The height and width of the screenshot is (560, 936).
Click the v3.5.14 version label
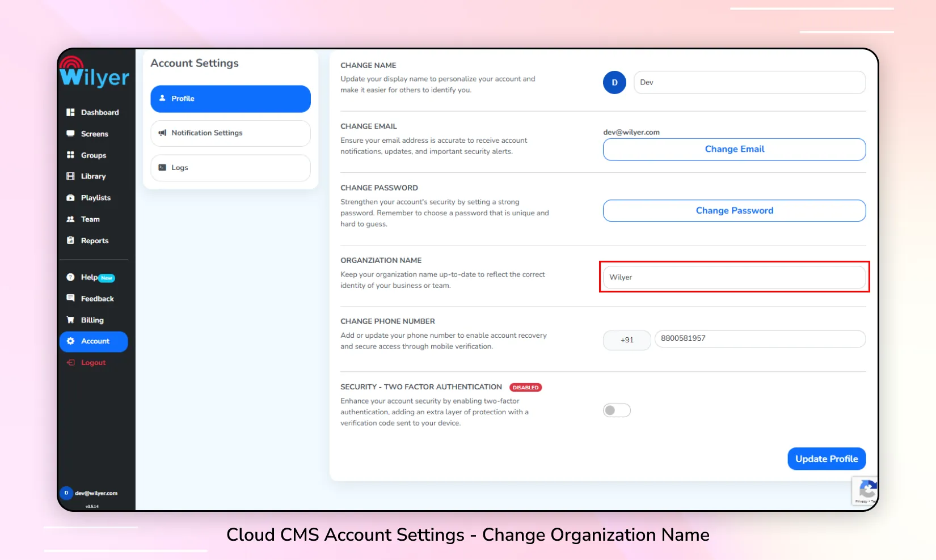92,506
